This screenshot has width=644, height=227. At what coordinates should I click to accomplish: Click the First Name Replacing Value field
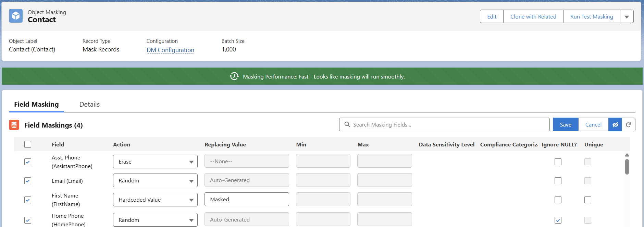247,200
